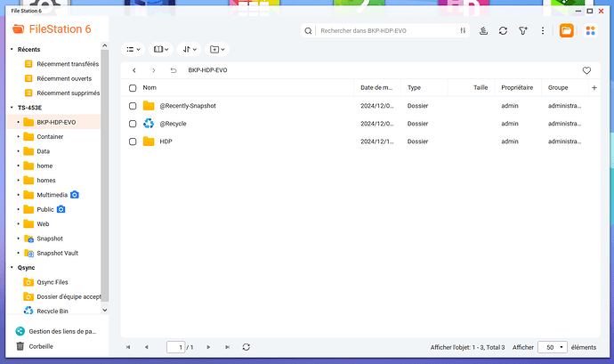Image resolution: width=614 pixels, height=364 pixels.
Task: Click the remote mount icon beside search
Action: tap(483, 30)
